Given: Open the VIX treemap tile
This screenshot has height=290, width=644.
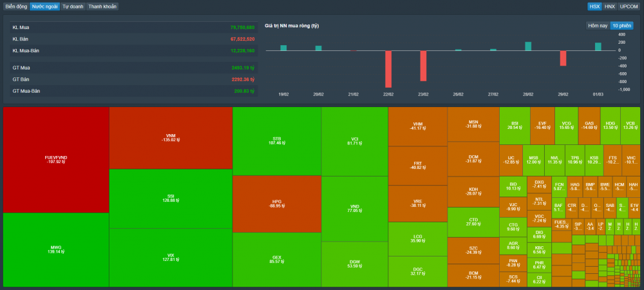Looking at the screenshot, I should (x=171, y=258).
